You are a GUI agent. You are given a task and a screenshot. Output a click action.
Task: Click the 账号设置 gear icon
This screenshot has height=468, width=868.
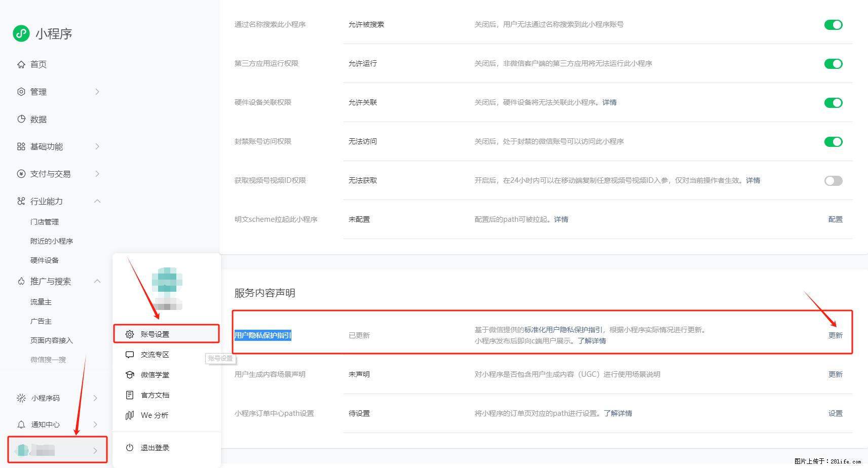130,334
